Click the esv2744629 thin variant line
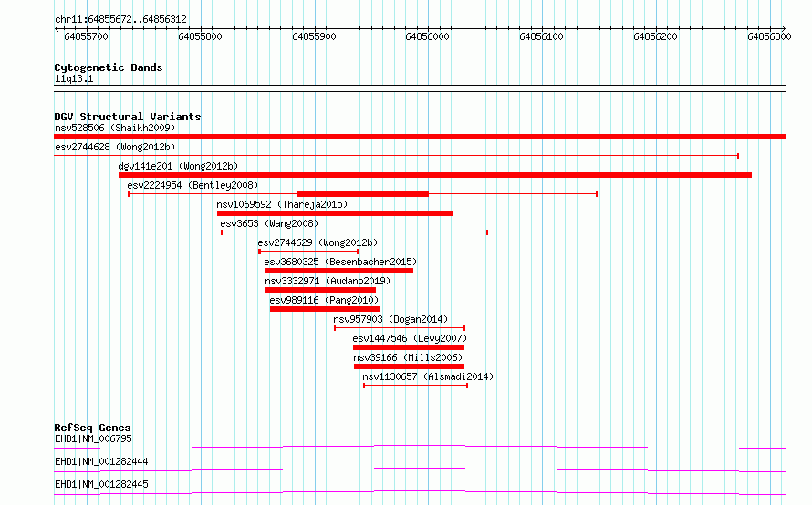This screenshot has width=812, height=505. tap(308, 252)
